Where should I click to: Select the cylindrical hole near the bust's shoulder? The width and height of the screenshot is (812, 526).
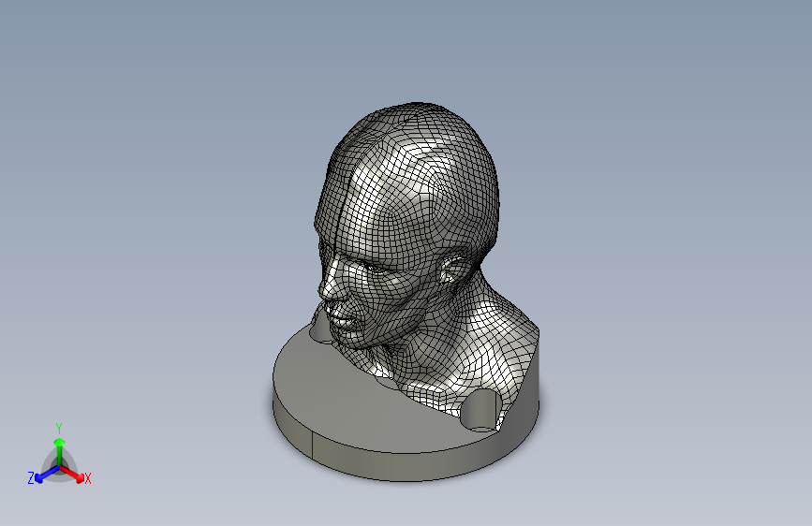pyautogui.click(x=480, y=410)
